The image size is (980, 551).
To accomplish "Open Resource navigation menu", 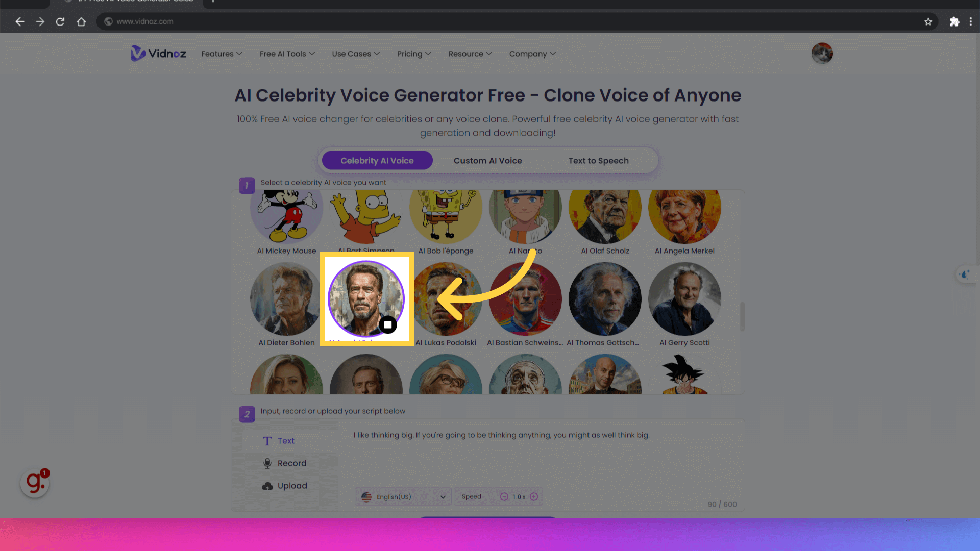I will coord(470,53).
